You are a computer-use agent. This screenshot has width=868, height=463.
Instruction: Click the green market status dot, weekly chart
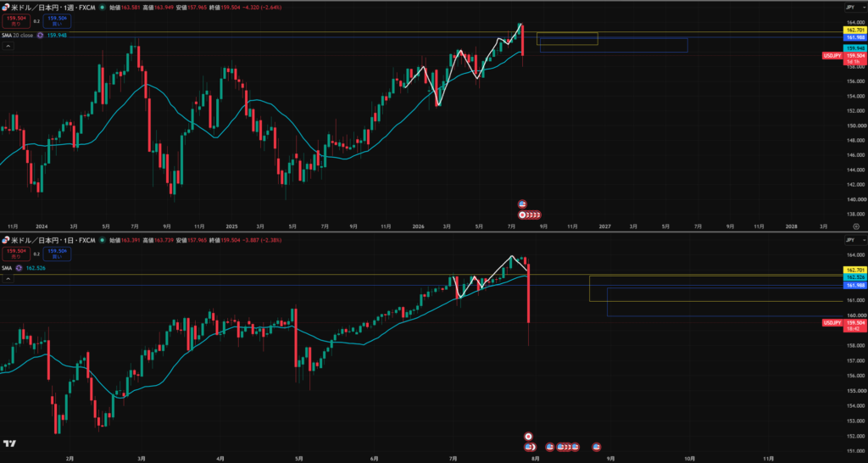[103, 8]
